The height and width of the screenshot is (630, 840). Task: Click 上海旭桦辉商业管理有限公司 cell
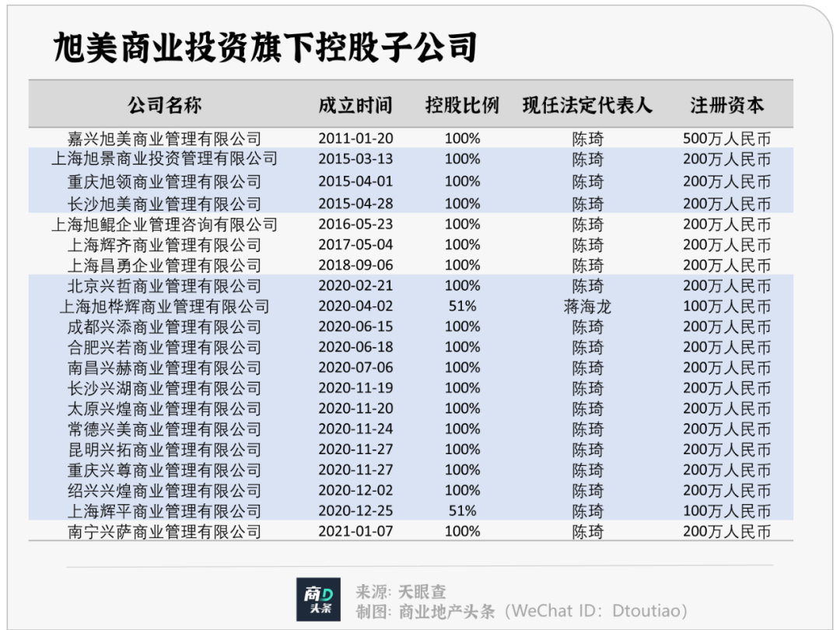[x=164, y=306]
